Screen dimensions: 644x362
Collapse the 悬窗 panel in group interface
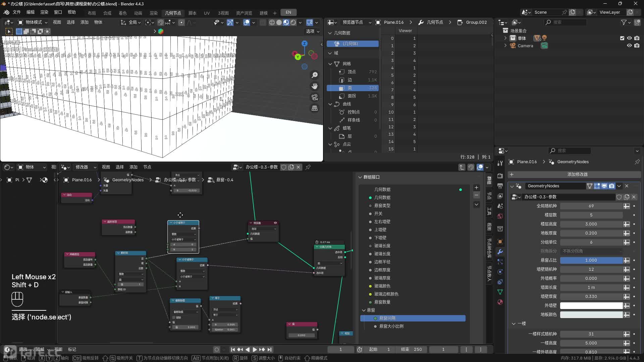pyautogui.click(x=364, y=310)
